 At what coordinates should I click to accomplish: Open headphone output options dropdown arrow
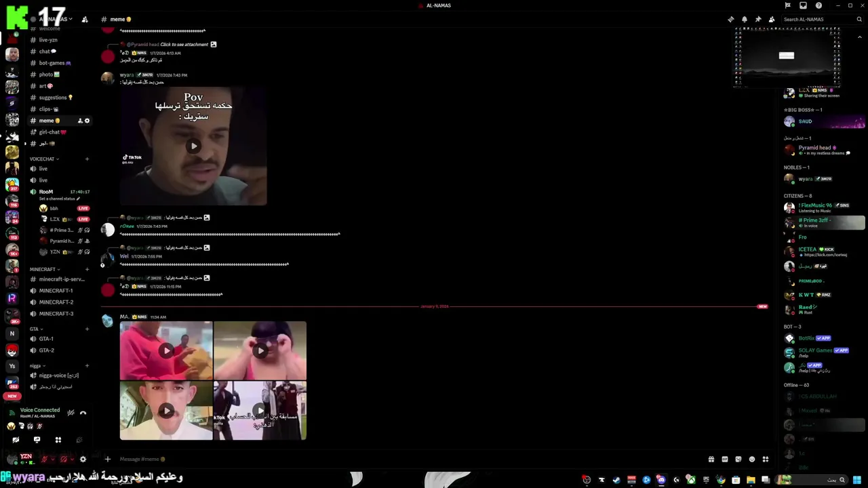[x=72, y=459]
